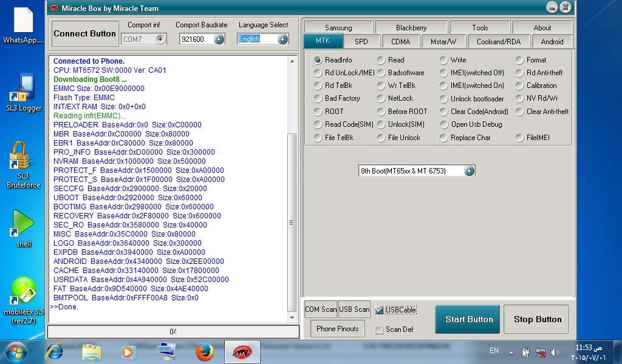Open Windows Start menu

click(x=16, y=352)
